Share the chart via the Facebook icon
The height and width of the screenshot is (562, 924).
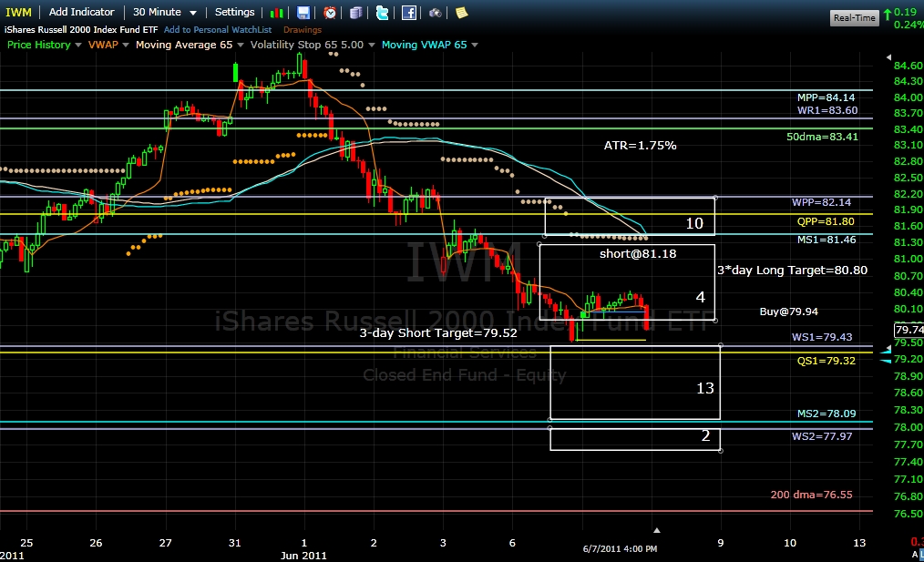click(x=409, y=13)
